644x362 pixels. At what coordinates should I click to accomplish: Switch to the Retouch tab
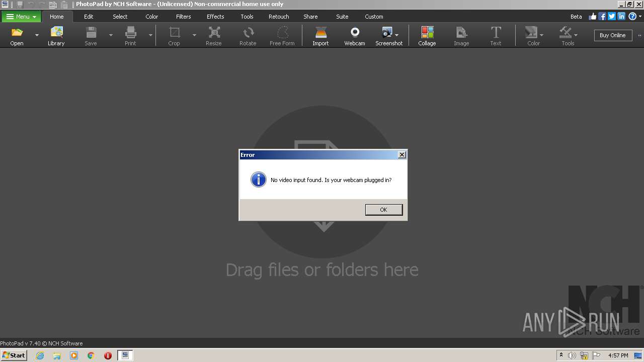[x=279, y=17]
